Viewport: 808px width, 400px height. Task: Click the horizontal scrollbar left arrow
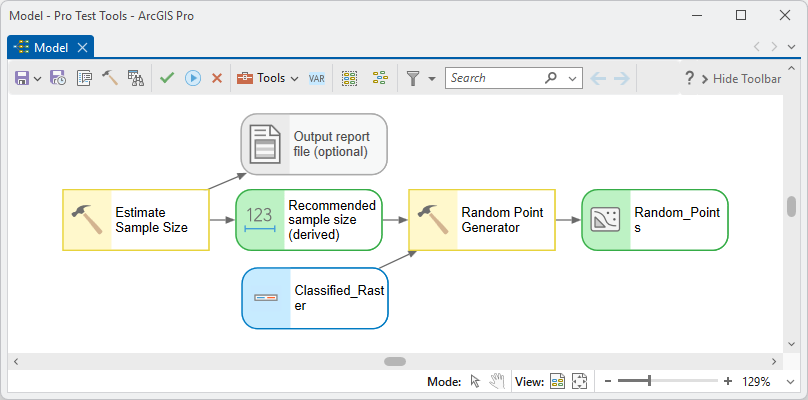click(15, 361)
